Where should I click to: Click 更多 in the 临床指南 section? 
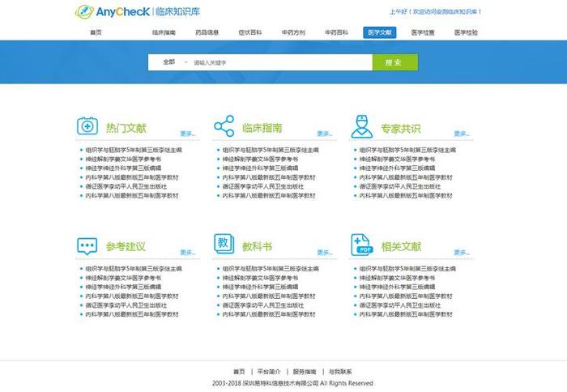(324, 134)
